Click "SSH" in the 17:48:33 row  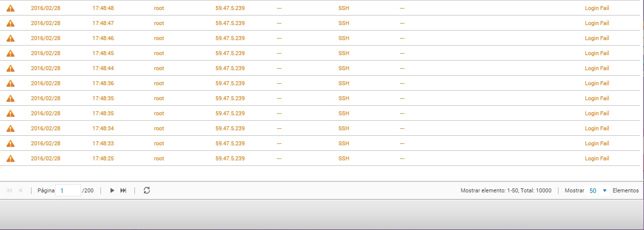click(x=343, y=143)
